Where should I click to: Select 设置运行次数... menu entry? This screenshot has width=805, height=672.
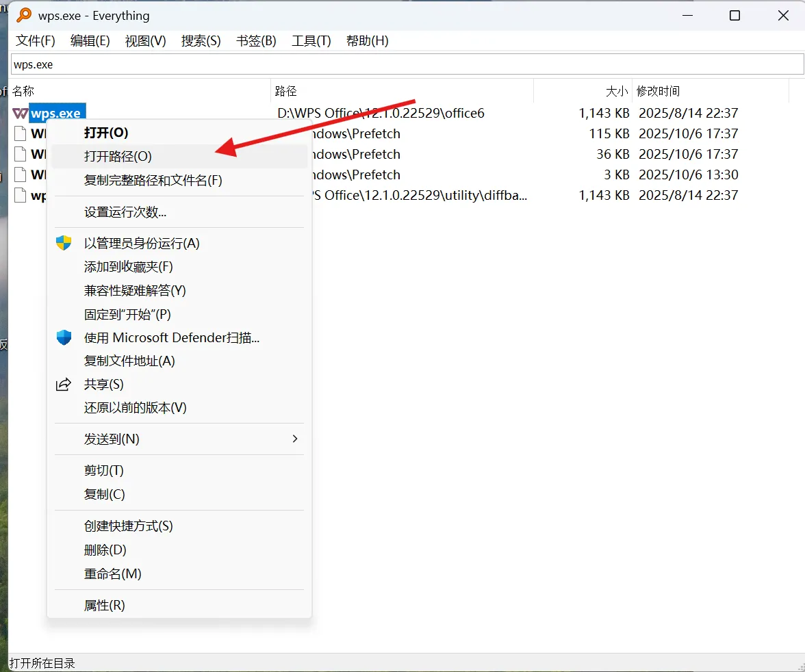pos(179,211)
